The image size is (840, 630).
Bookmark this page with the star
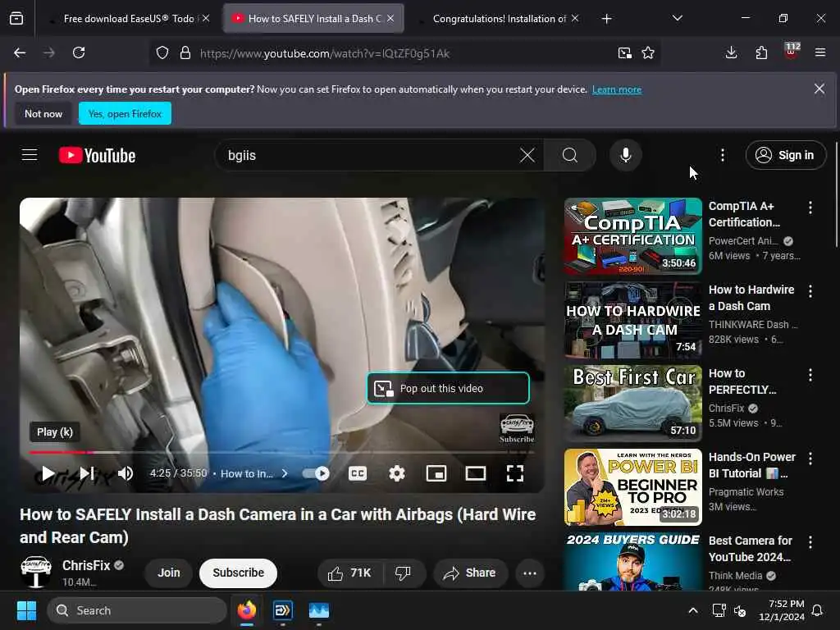648,53
